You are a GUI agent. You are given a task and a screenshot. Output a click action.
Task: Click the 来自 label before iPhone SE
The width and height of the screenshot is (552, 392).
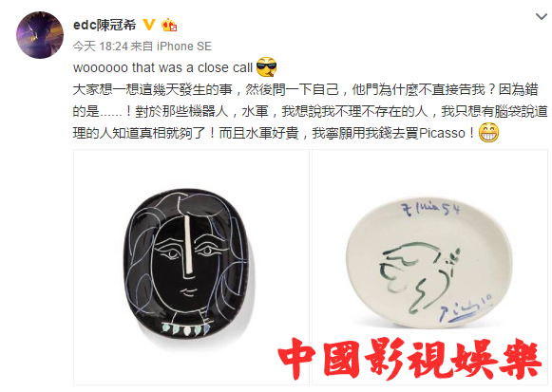[x=142, y=47]
